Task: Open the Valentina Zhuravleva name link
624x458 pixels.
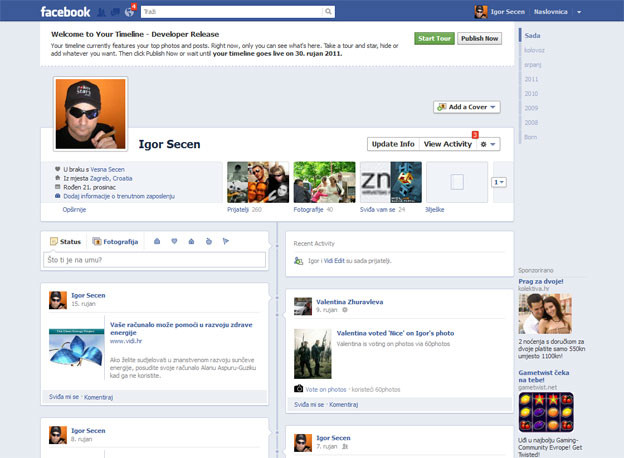Action: (x=349, y=302)
